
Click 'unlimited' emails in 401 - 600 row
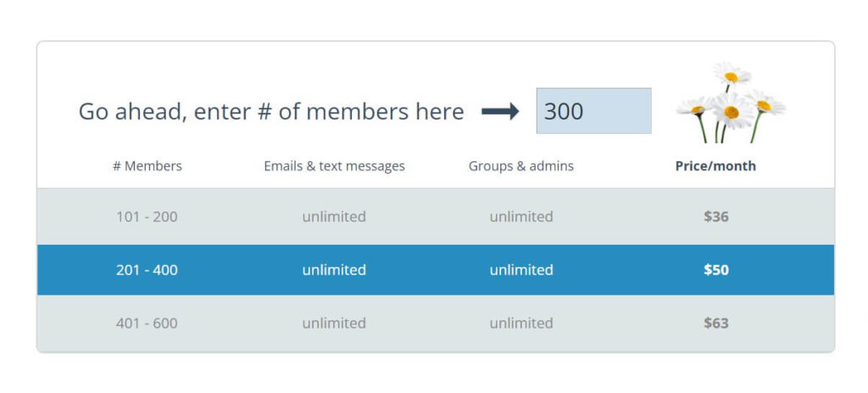pyautogui.click(x=334, y=324)
